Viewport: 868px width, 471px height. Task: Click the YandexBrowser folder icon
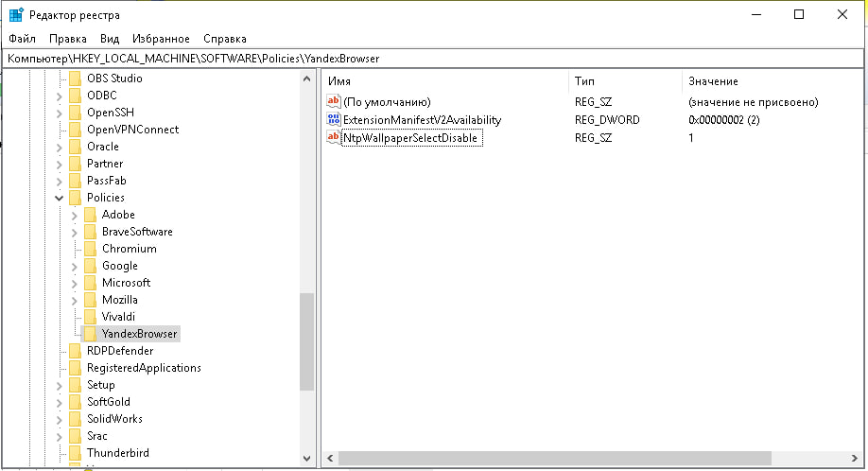pos(90,334)
